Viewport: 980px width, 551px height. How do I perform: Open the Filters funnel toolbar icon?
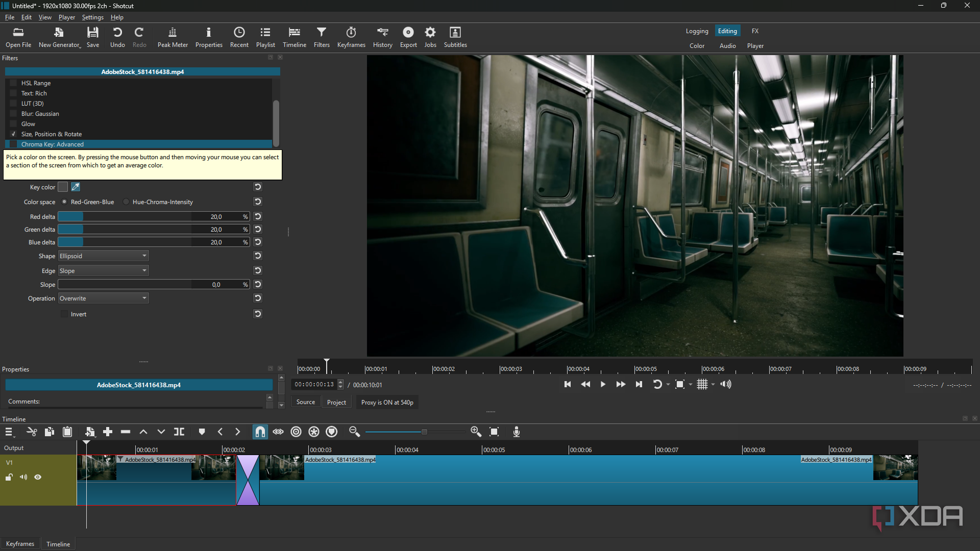point(322,37)
